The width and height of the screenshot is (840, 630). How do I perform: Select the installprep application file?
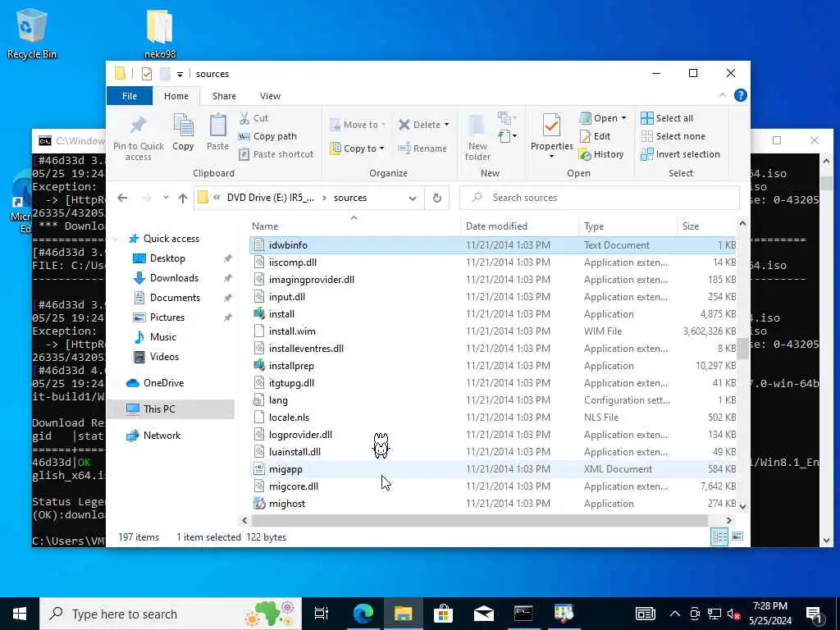(x=493, y=366)
